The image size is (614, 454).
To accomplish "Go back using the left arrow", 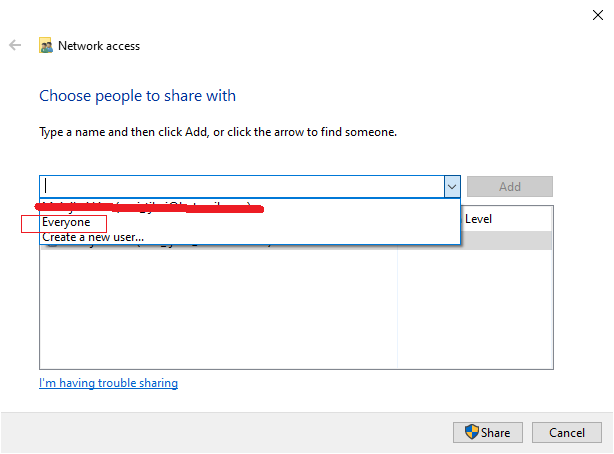I will point(15,45).
